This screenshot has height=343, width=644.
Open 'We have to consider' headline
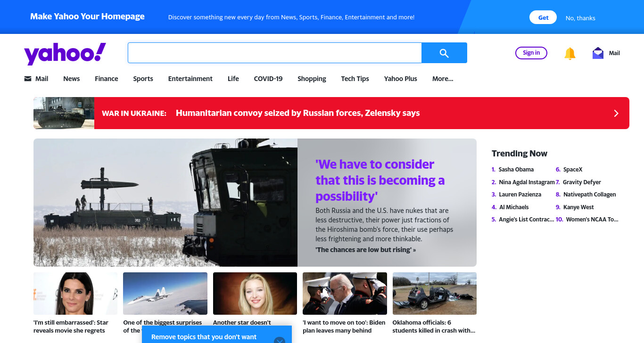point(380,180)
